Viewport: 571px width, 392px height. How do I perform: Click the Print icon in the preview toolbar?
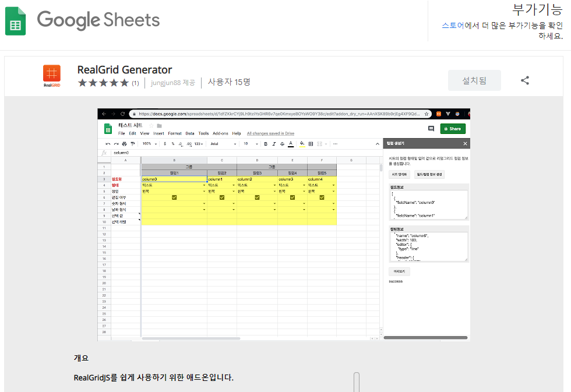124,144
